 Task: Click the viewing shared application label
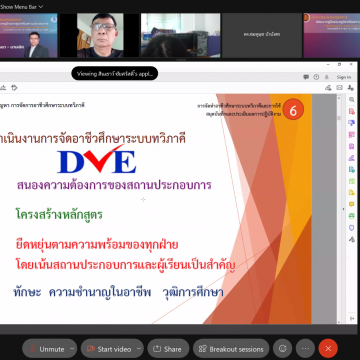point(115,74)
